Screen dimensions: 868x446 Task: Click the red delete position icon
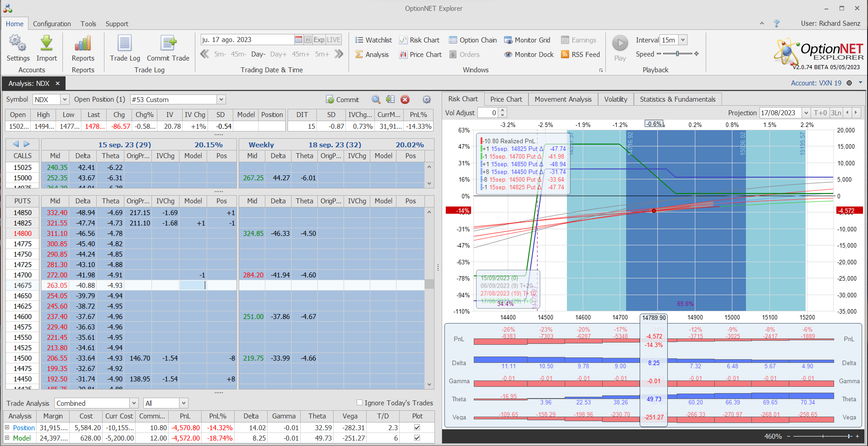pos(405,99)
